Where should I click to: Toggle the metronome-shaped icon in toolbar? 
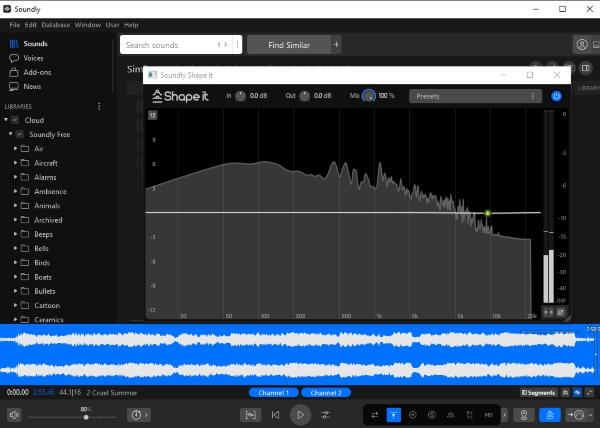tap(451, 415)
